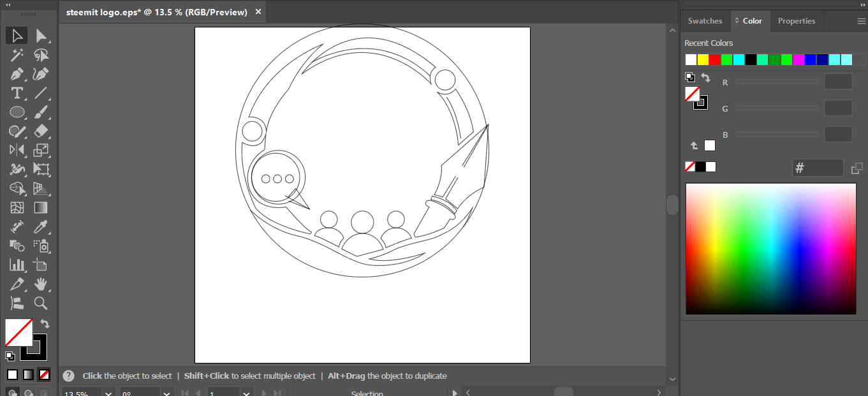This screenshot has width=868, height=396.
Task: Swap fill and stroke in toolbar
Action: coord(45,324)
